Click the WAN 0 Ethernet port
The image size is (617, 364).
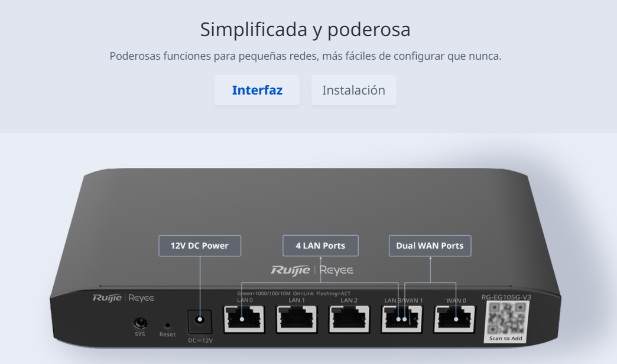click(454, 320)
